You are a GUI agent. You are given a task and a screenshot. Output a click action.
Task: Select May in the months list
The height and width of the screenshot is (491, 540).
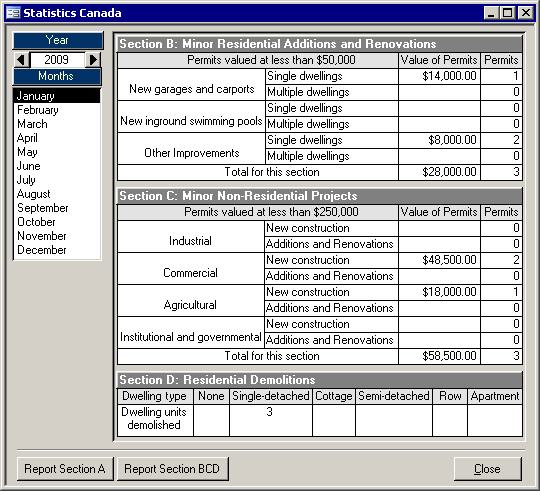click(x=57, y=152)
